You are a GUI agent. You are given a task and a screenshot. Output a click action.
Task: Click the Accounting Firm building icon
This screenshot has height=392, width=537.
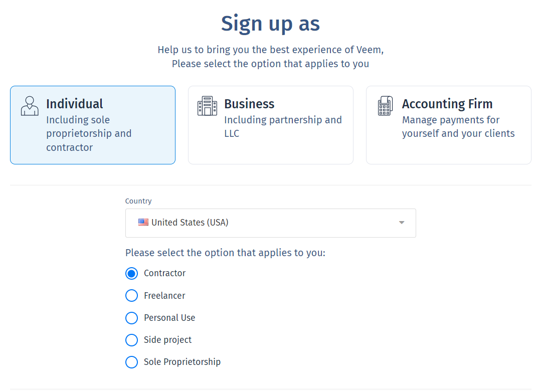385,104
